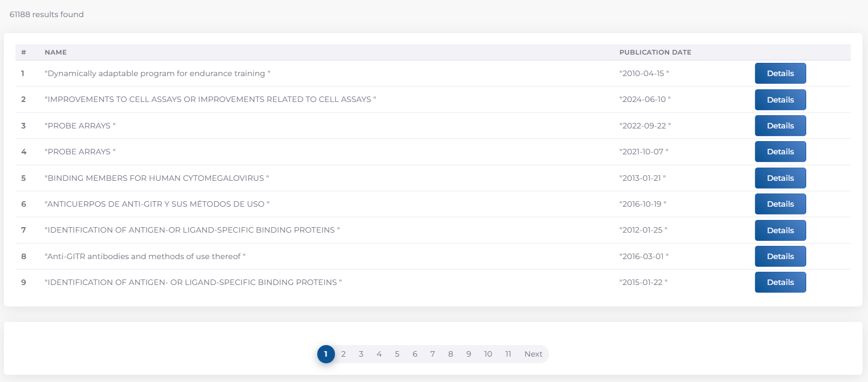Click the PUBLICATION DATE column header
Screen dimensions: 868x382
pos(655,52)
